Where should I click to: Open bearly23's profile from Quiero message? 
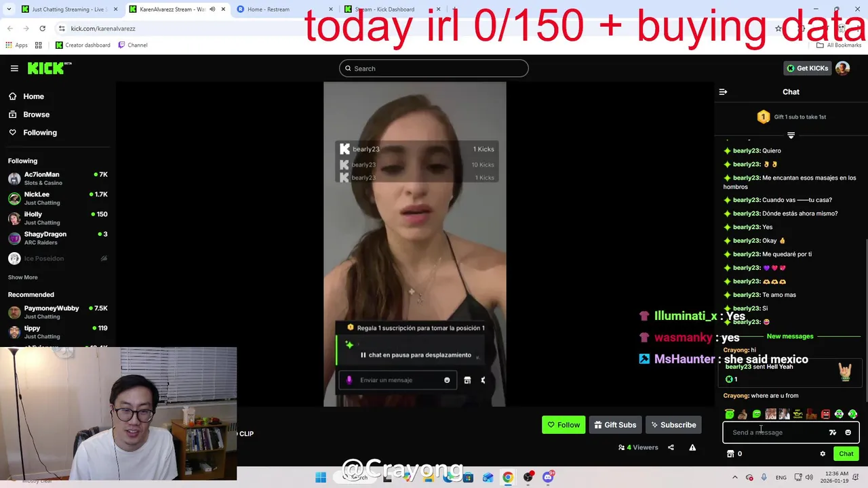(x=747, y=150)
